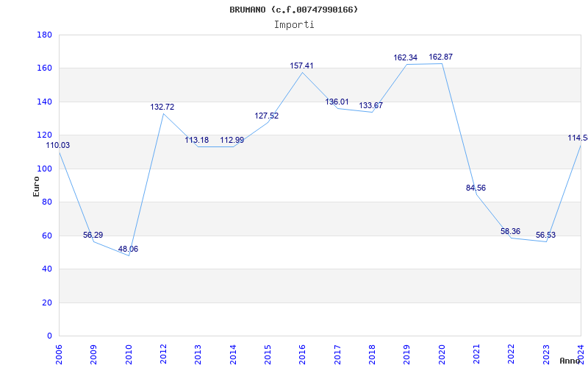Image resolution: width=588 pixels, height=368 pixels.
Task: Select data point value 157.41
Action: (301, 66)
